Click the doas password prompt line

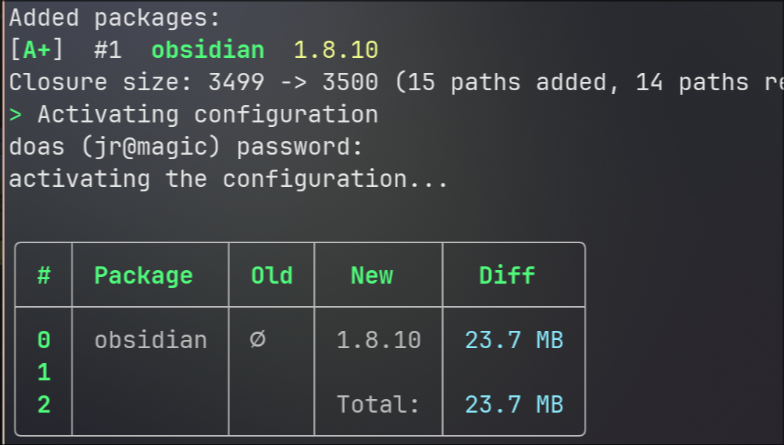tap(186, 147)
